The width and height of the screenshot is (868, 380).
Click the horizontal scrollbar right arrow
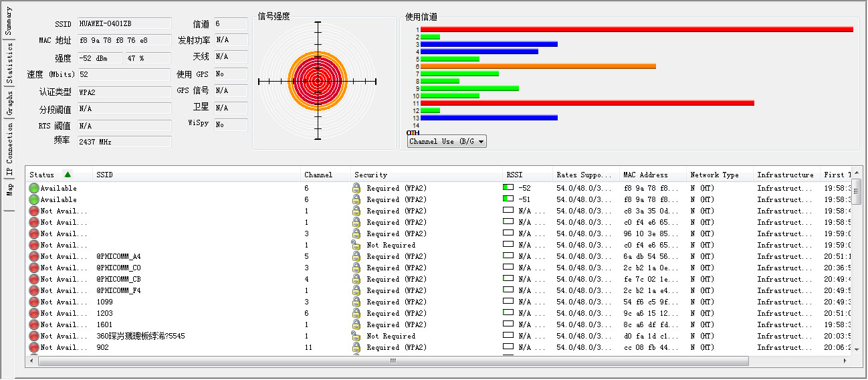845,361
